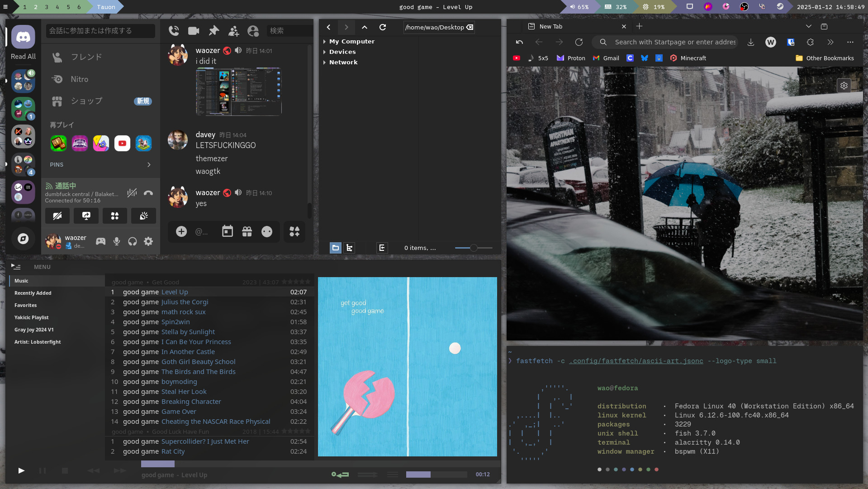The height and width of the screenshot is (489, 868).
Task: Open browser extensions puzzle icon
Action: (x=811, y=42)
